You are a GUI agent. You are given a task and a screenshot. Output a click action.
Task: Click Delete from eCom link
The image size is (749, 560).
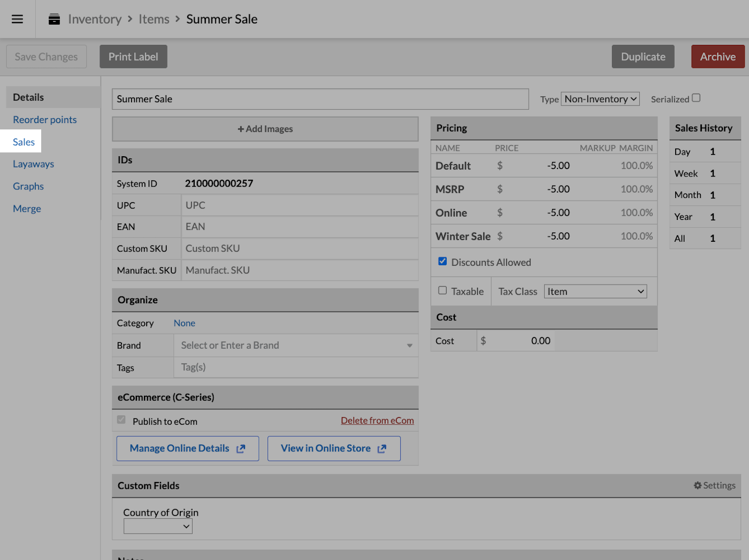[377, 420]
